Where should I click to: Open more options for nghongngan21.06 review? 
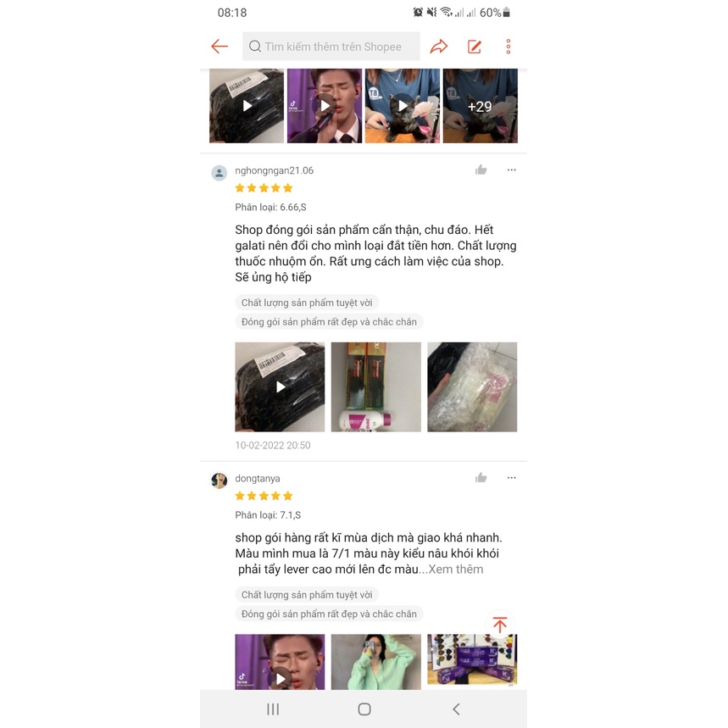click(x=511, y=170)
